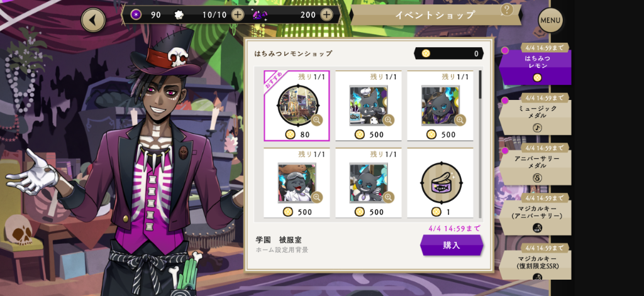Magnify the 学園 被服室 background preview
The image size is (644, 296).
click(317, 120)
